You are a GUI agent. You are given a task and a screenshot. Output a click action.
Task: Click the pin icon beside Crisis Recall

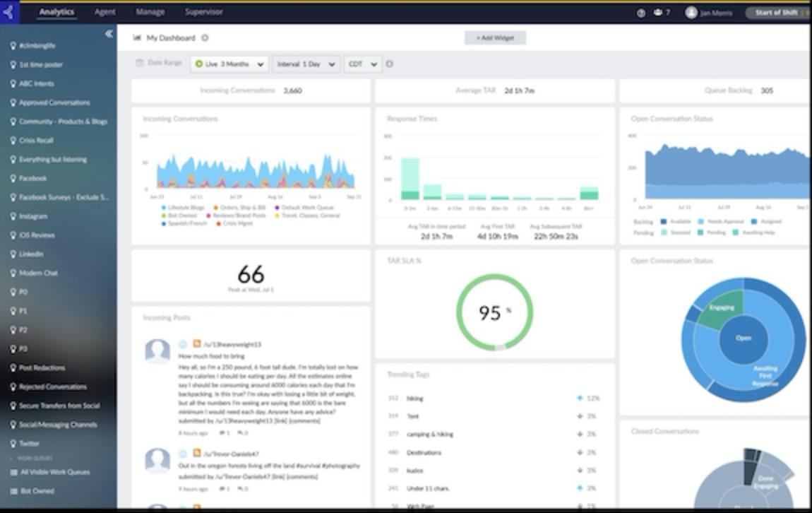[13, 141]
